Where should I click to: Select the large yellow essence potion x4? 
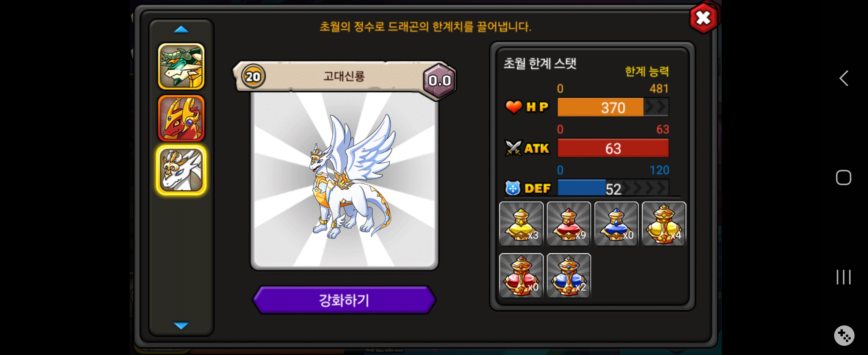664,224
